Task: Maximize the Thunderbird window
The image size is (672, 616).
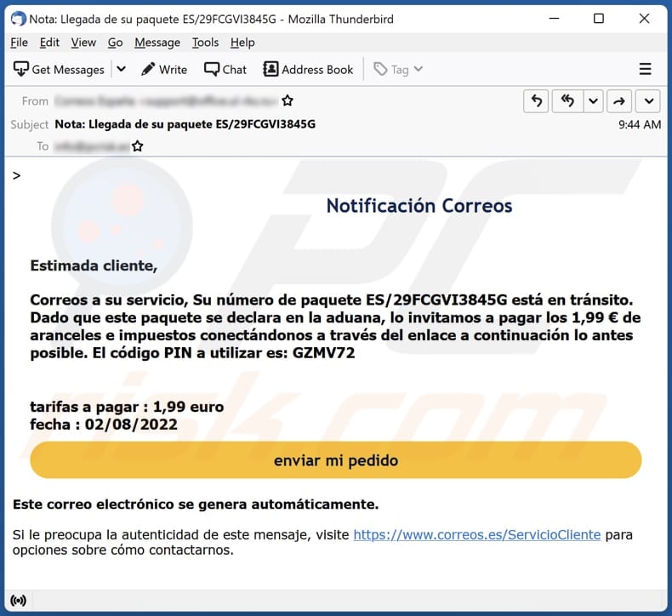Action: (x=598, y=19)
